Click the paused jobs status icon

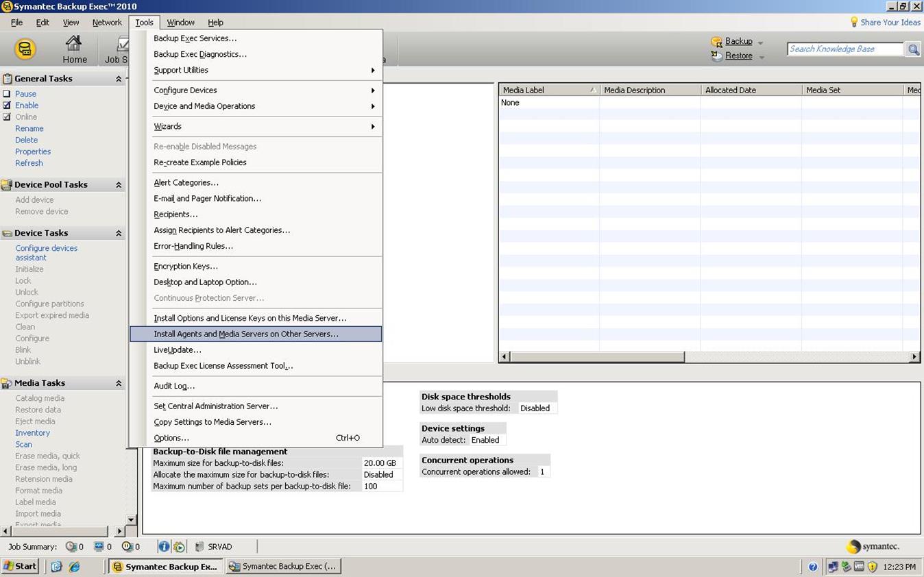pos(127,547)
